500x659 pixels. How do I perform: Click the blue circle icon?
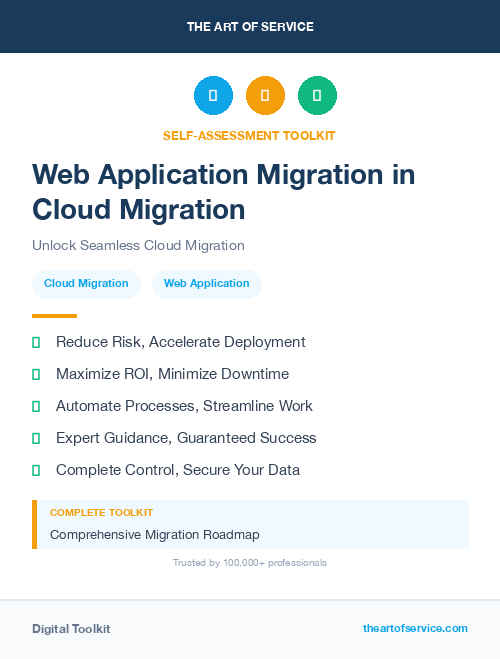pyautogui.click(x=213, y=95)
